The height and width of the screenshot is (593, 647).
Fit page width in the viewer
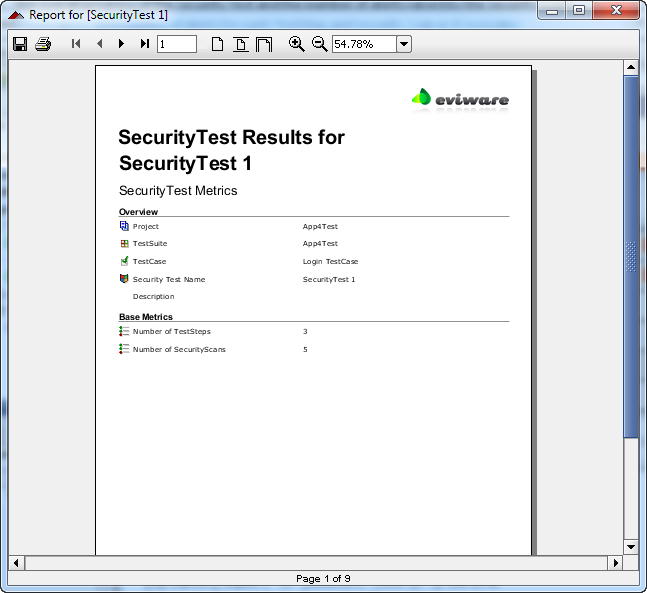264,44
